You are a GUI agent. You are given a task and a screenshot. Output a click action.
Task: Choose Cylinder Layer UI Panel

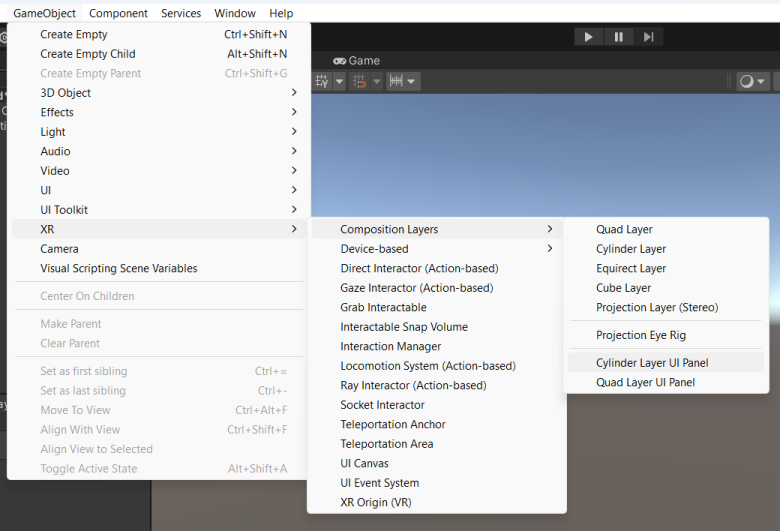point(652,363)
